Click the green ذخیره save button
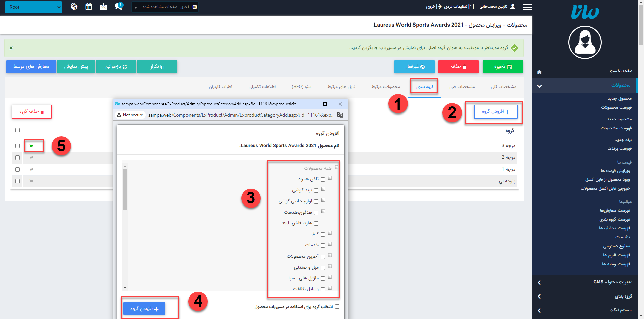Screen dimensions: 644x319 [502, 67]
